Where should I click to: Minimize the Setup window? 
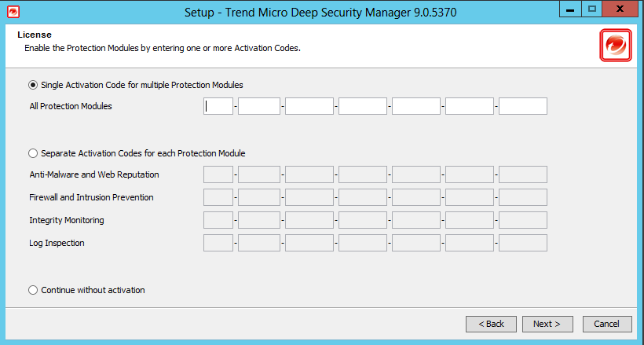click(569, 9)
